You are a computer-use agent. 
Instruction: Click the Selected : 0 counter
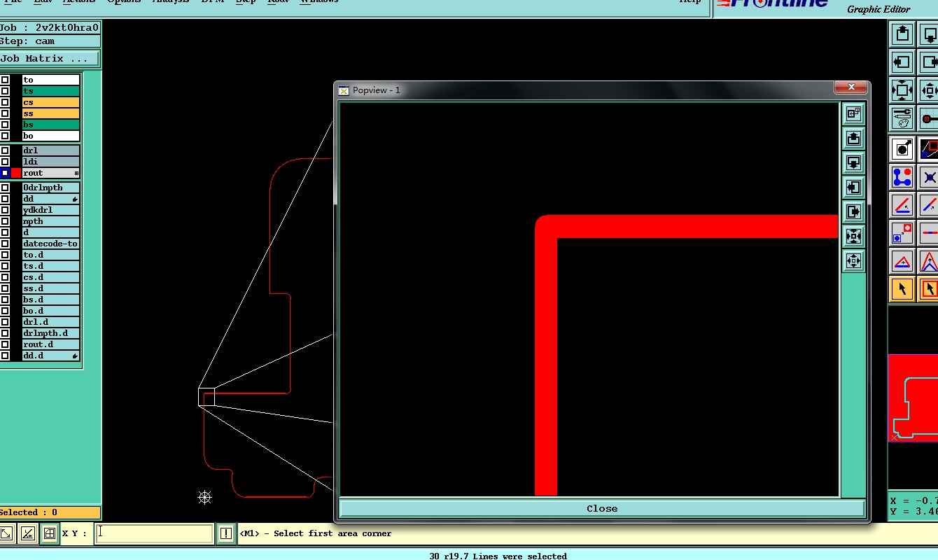(x=50, y=512)
